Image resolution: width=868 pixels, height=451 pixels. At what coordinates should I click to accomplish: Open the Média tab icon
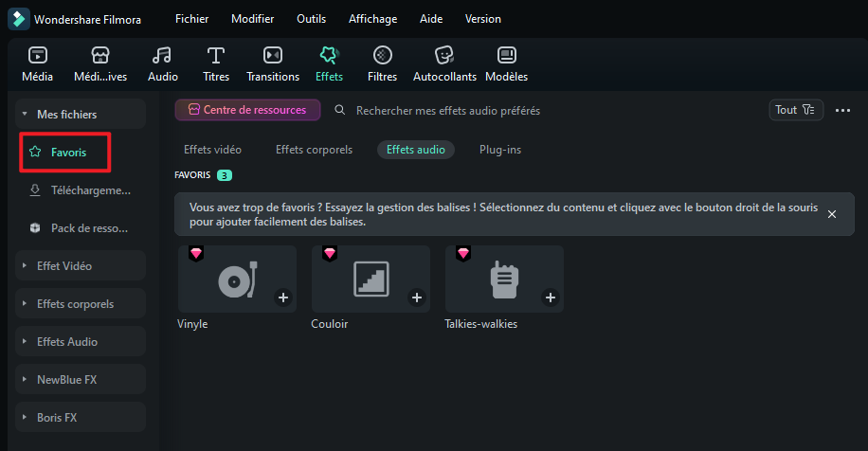pyautogui.click(x=38, y=55)
